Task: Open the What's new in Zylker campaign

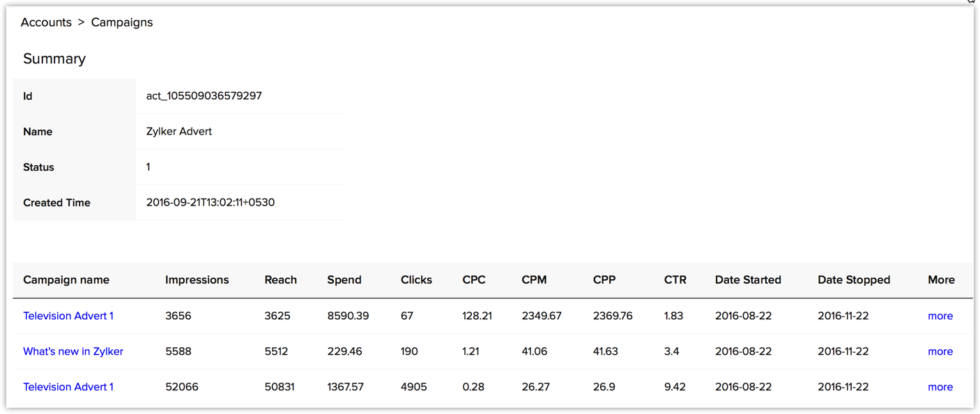Action: [73, 351]
